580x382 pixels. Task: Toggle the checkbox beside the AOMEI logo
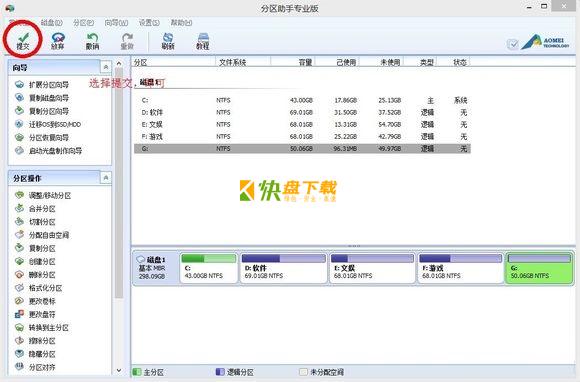513,44
